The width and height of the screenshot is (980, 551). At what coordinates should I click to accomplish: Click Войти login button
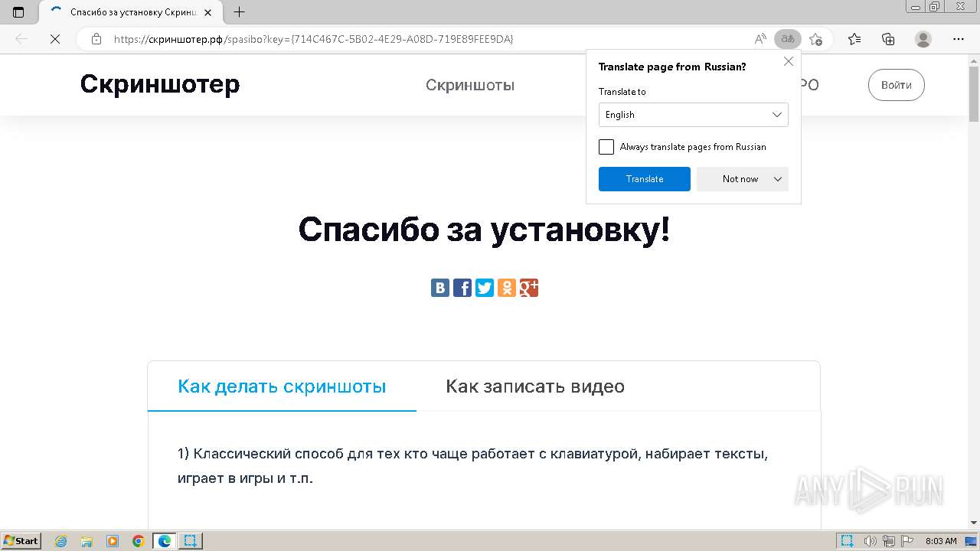tap(897, 85)
